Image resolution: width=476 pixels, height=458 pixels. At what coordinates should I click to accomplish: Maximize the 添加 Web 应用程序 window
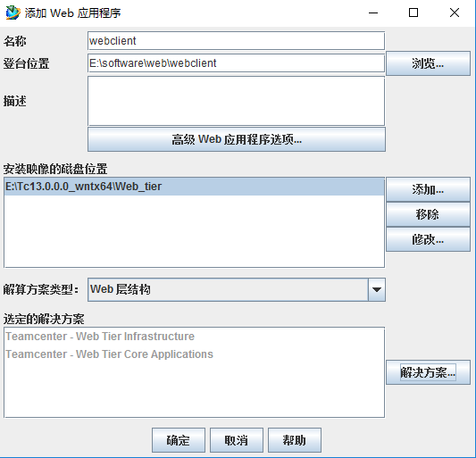(413, 12)
